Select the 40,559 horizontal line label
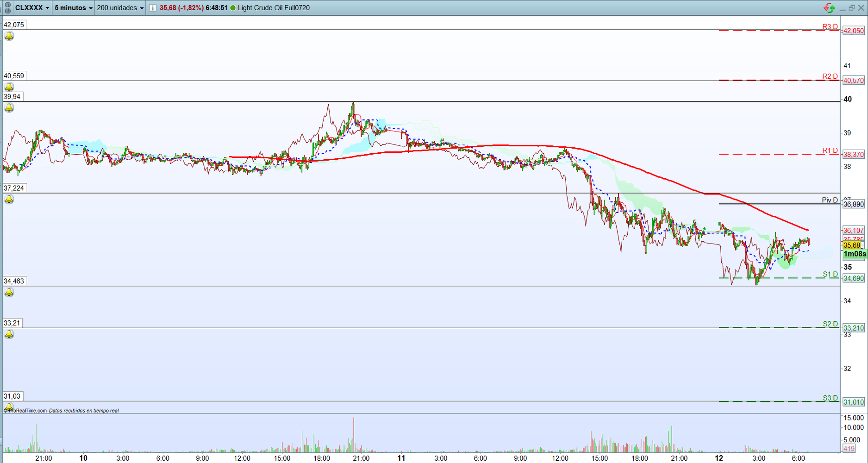 pos(14,76)
